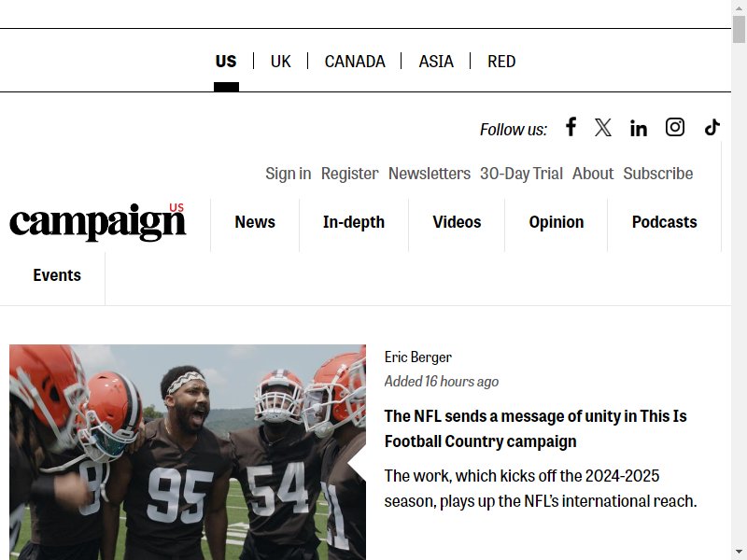
Task: Click the Subscribe link
Action: pos(658,174)
